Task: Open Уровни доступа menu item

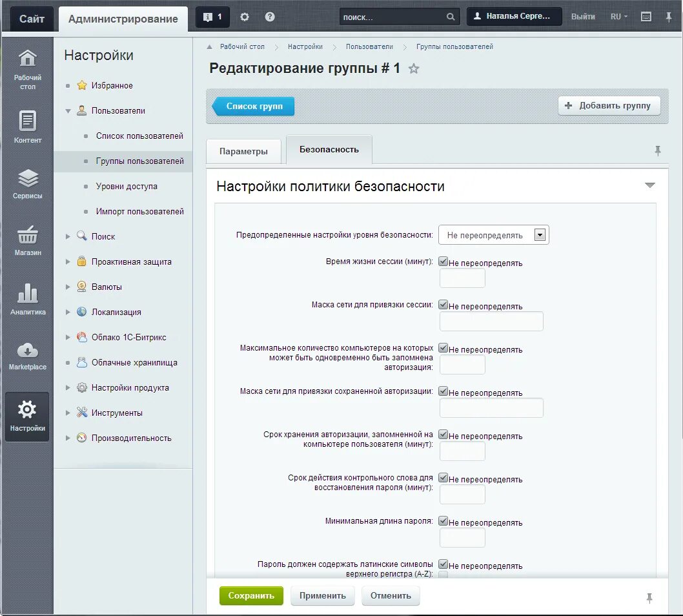Action: click(x=127, y=186)
